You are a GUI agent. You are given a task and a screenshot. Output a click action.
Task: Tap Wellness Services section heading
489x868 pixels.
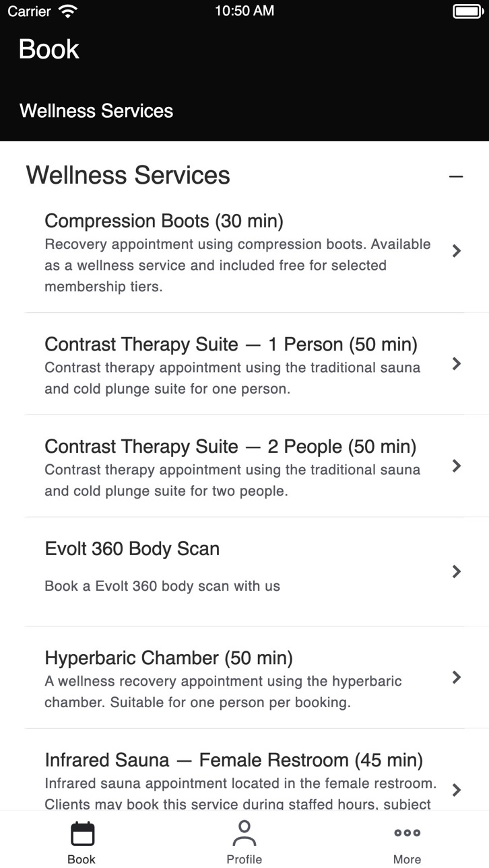pos(128,175)
